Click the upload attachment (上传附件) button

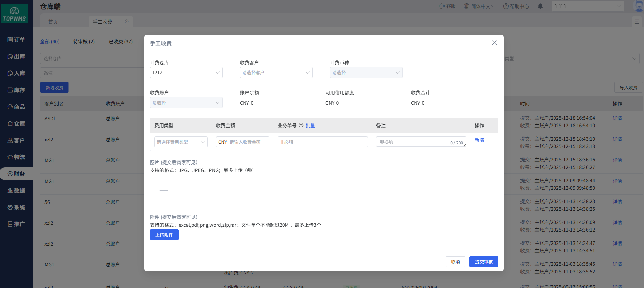(x=164, y=235)
